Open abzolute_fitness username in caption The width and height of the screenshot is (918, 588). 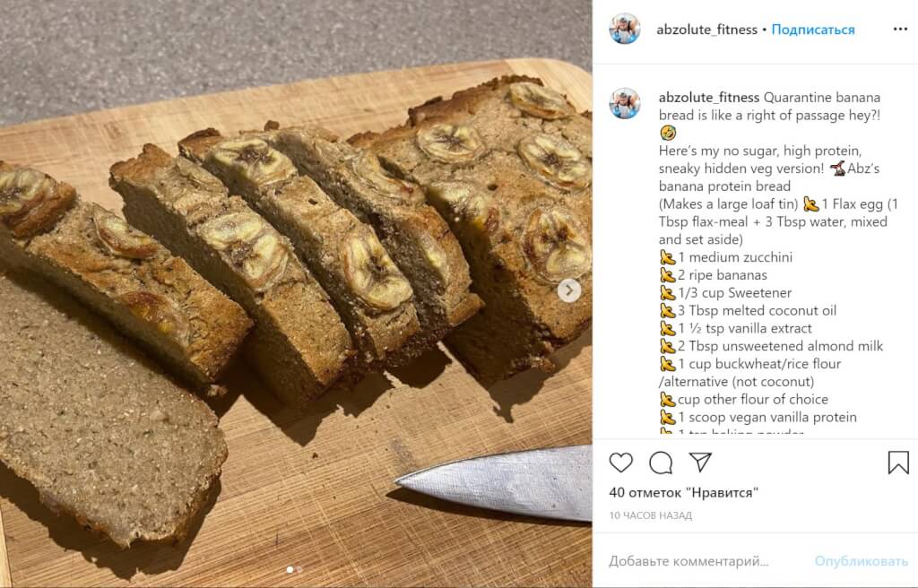point(708,97)
